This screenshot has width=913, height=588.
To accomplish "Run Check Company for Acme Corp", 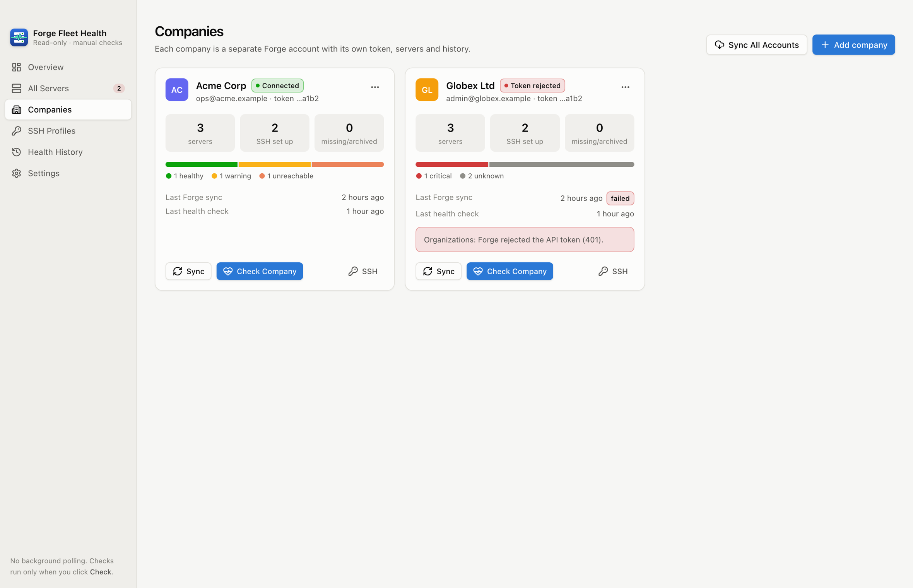I will [260, 271].
